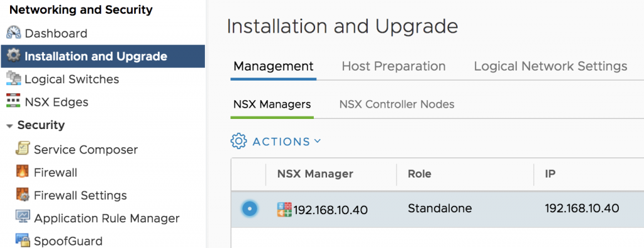Click the Dashboard gauge icon
The height and width of the screenshot is (248, 644).
click(x=14, y=33)
